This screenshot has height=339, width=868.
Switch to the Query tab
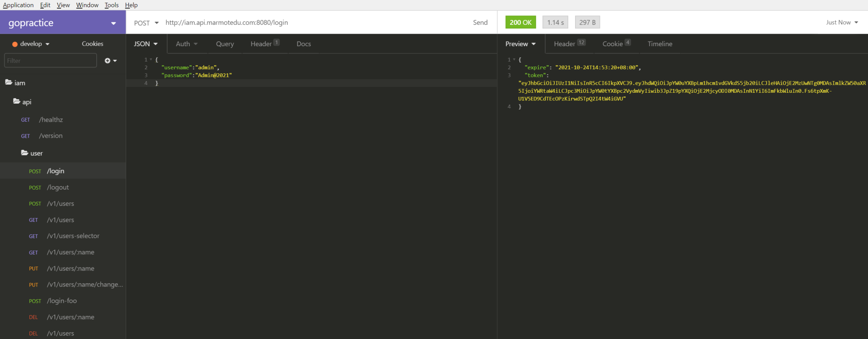click(x=225, y=44)
